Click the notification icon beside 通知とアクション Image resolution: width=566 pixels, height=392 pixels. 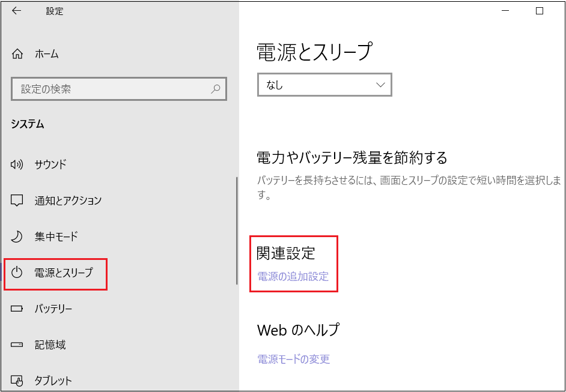(17, 201)
